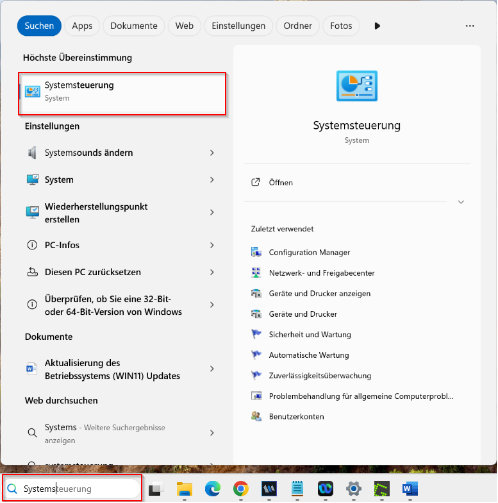498x503 pixels.
Task: Launch Microsoft Edge from the taskbar
Action: (212, 489)
